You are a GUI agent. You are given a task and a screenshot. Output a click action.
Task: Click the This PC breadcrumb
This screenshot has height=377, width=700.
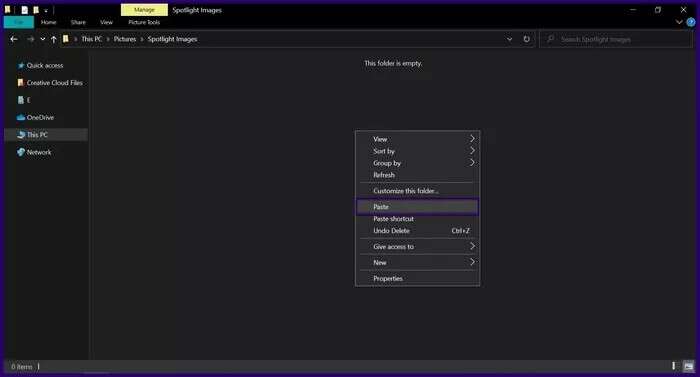[x=92, y=39]
